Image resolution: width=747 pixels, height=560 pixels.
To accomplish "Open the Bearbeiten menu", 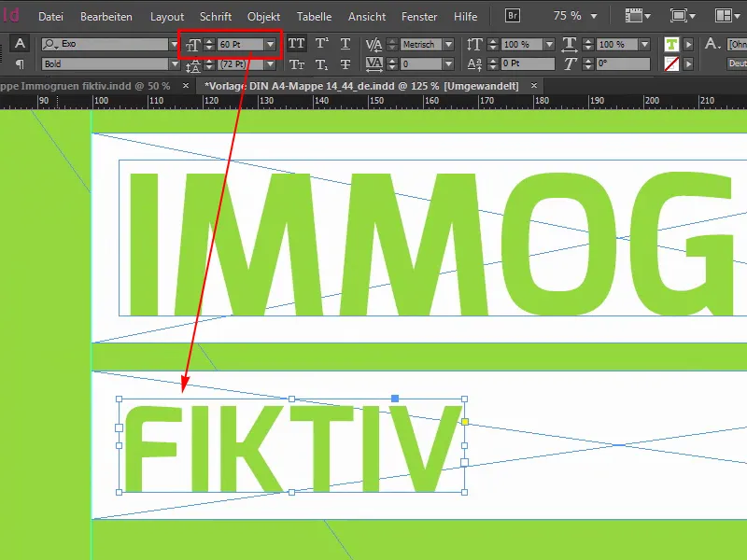I will point(106,17).
